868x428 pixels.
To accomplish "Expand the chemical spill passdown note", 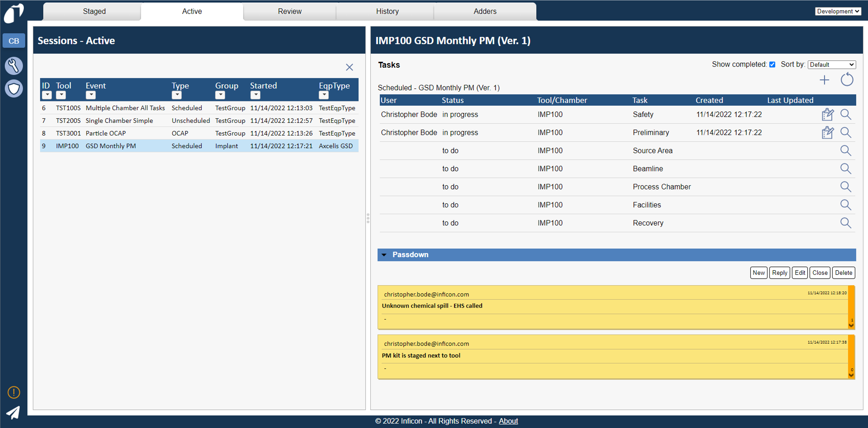I will pos(851,326).
